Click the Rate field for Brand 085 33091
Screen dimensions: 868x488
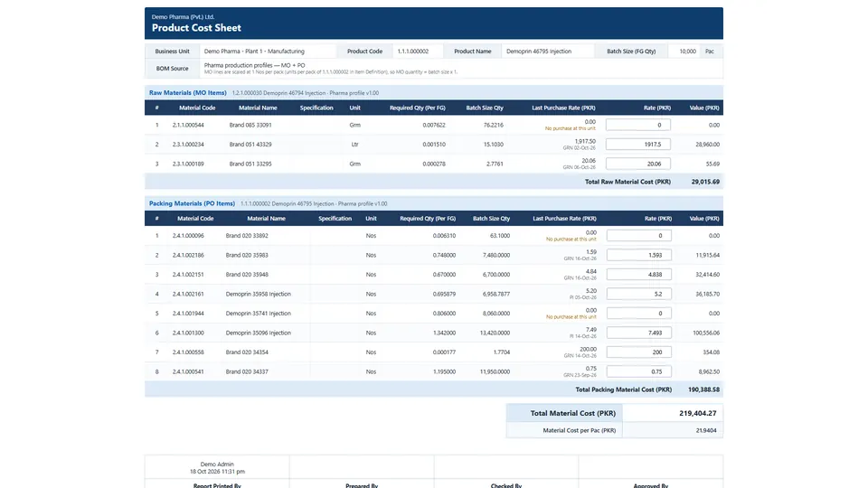tap(637, 125)
